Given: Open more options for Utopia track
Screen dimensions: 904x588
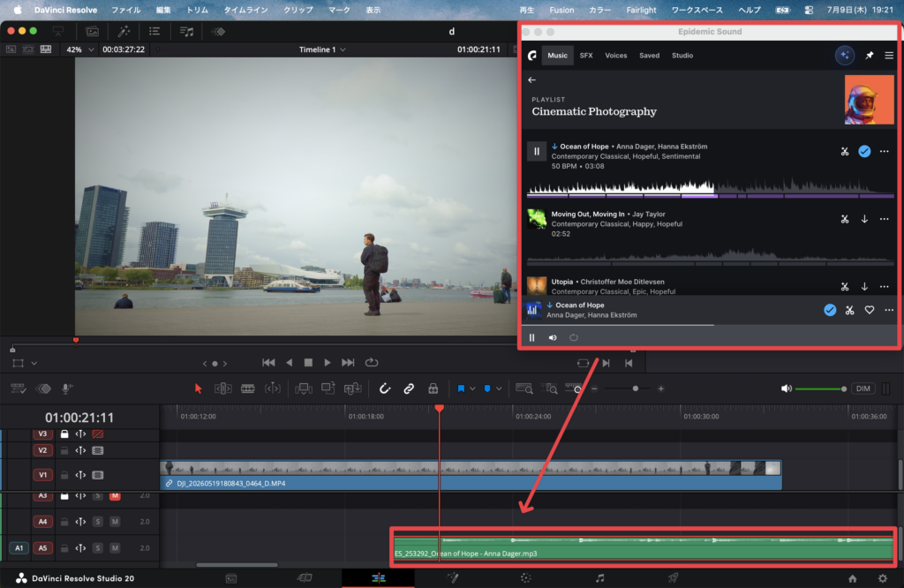Looking at the screenshot, I should [884, 287].
